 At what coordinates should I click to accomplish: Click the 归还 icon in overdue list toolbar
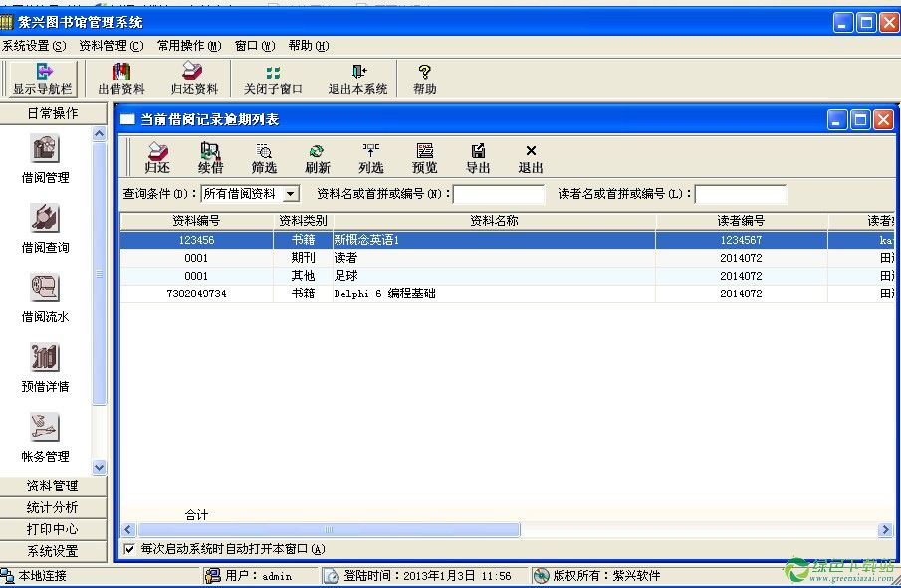click(157, 158)
